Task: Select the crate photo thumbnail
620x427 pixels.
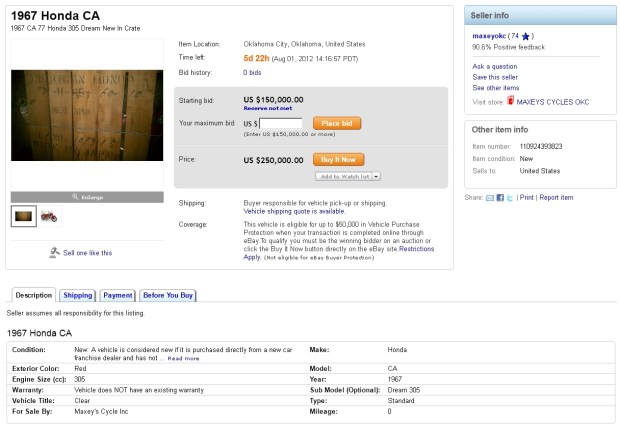Action: (x=24, y=216)
